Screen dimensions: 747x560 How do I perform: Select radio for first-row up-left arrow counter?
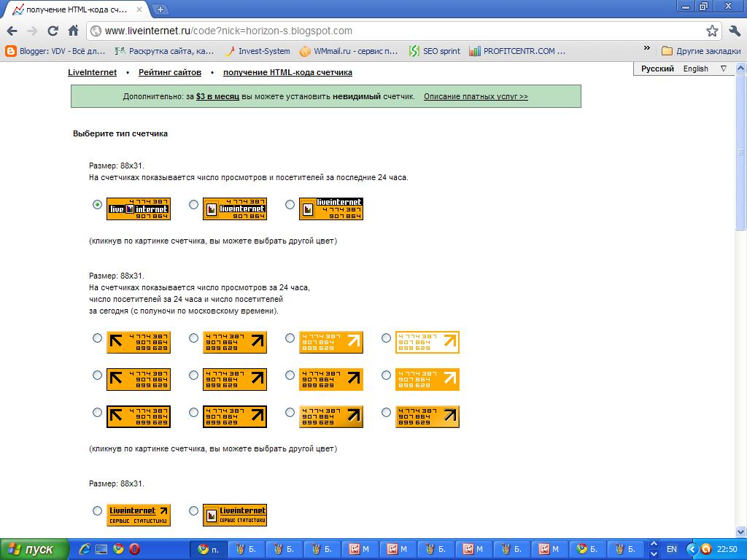point(97,338)
